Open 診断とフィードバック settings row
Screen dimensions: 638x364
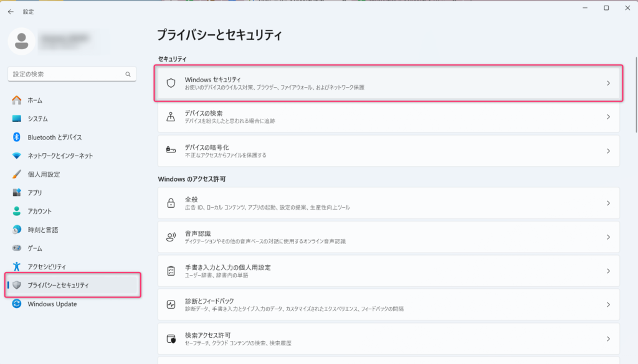tap(389, 304)
